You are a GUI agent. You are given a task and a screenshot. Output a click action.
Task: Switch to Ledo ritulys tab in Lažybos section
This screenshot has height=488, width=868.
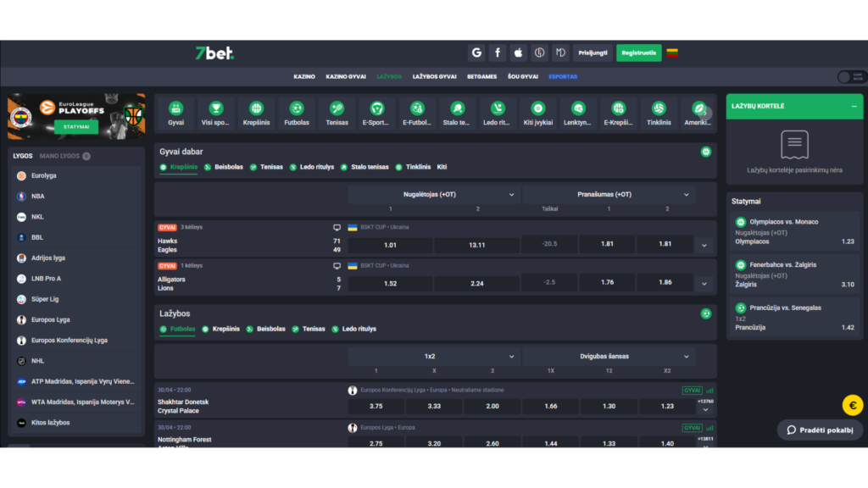354,330
